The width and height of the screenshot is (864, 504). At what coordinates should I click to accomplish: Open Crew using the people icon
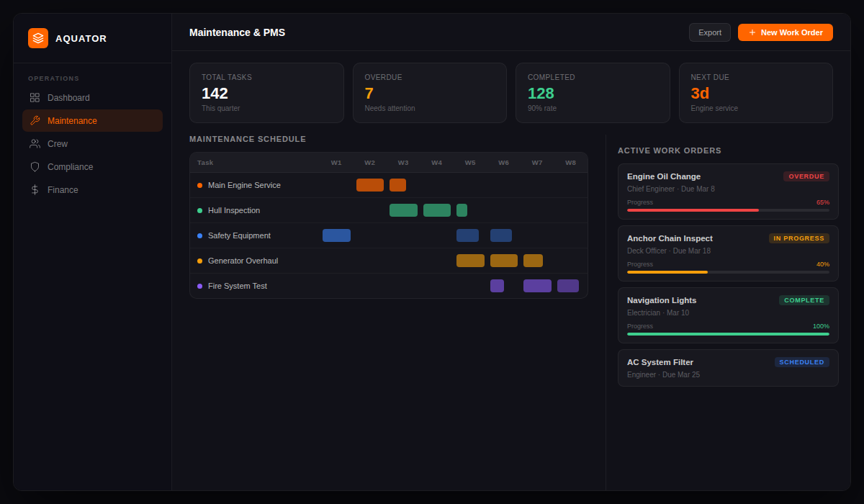pyautogui.click(x=35, y=143)
